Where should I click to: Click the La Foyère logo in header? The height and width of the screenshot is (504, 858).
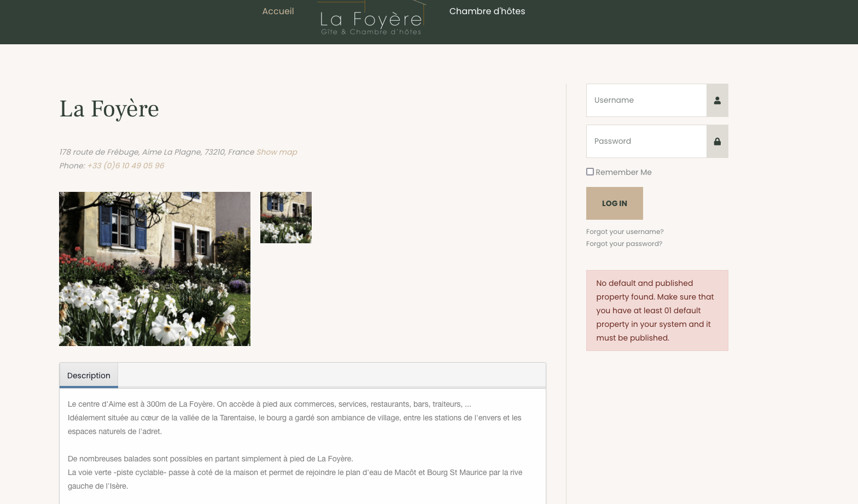click(371, 19)
